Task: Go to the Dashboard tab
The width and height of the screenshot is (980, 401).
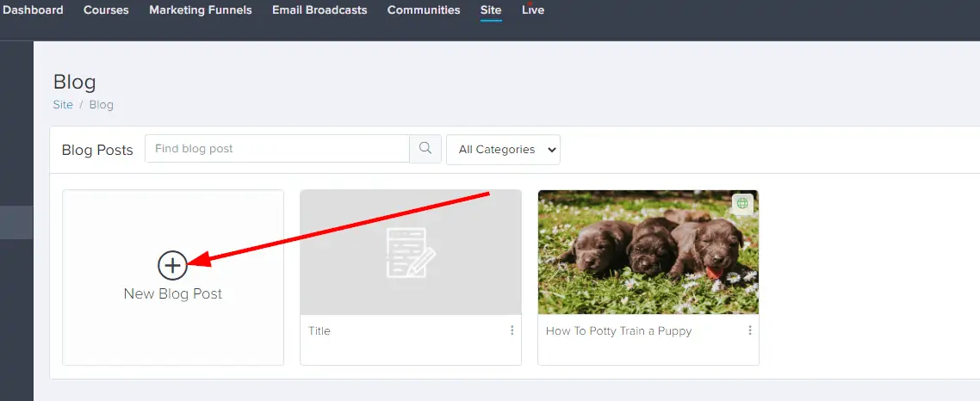Action: point(33,10)
